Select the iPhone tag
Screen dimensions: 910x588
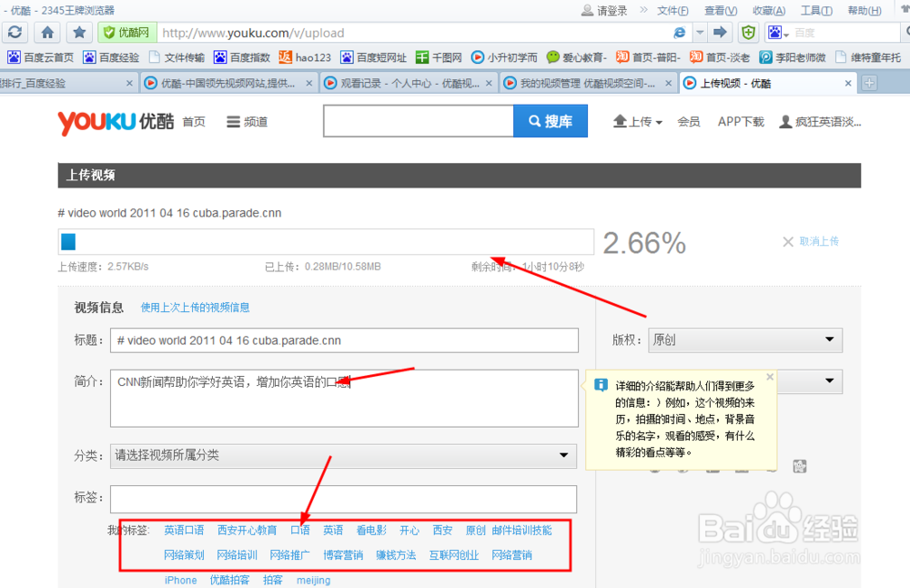click(x=180, y=580)
